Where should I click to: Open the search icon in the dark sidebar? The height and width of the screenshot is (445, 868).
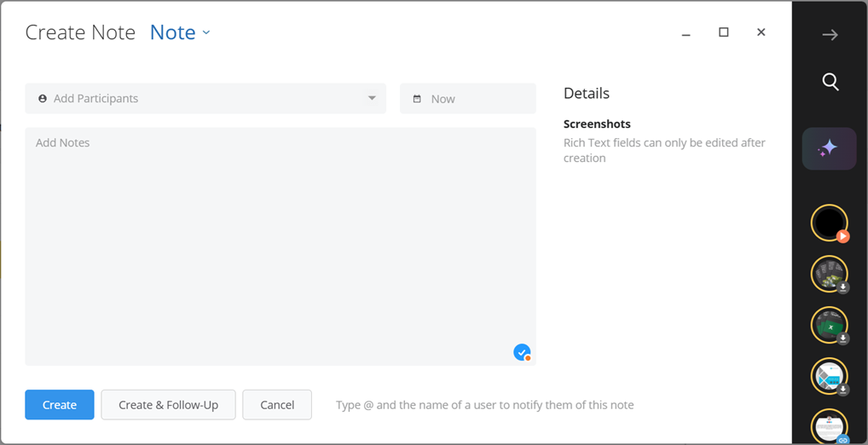point(830,82)
